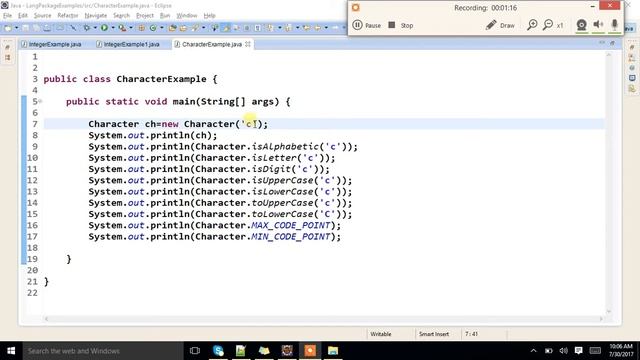
Task: Click the New file toolbar icon
Action: [9, 28]
